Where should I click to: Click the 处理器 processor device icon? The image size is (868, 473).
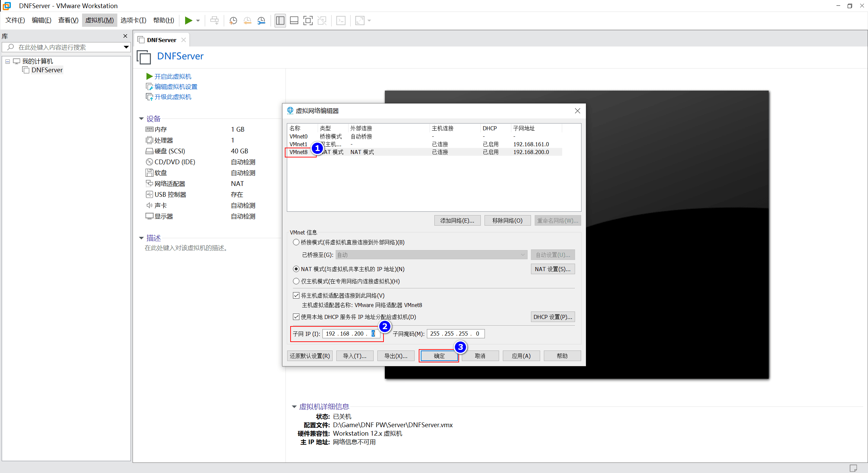pyautogui.click(x=150, y=140)
